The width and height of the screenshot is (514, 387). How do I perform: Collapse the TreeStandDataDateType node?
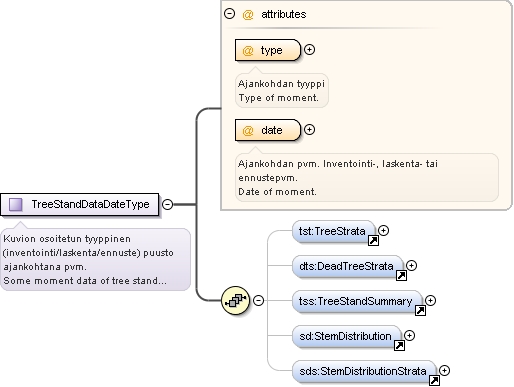(x=167, y=204)
